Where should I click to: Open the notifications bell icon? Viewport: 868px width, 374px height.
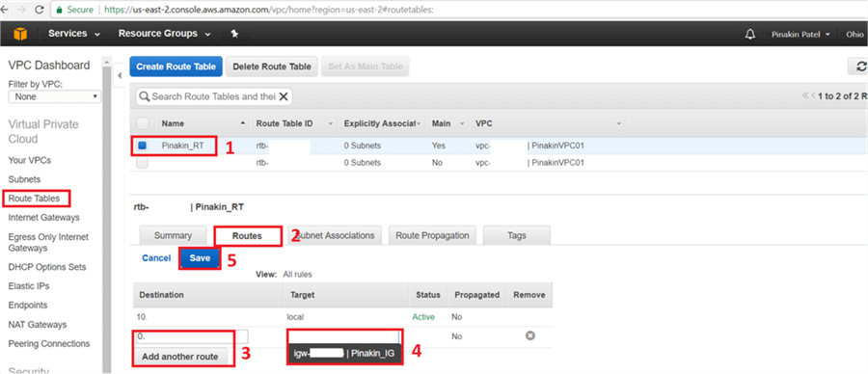(750, 35)
